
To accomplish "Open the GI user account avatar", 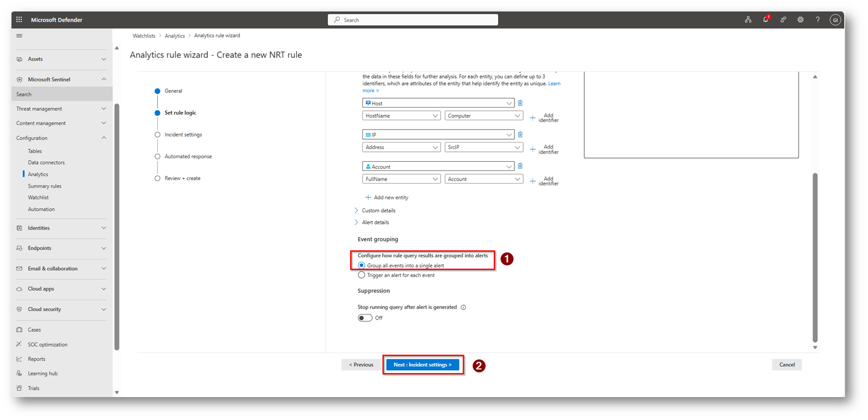I will point(835,20).
